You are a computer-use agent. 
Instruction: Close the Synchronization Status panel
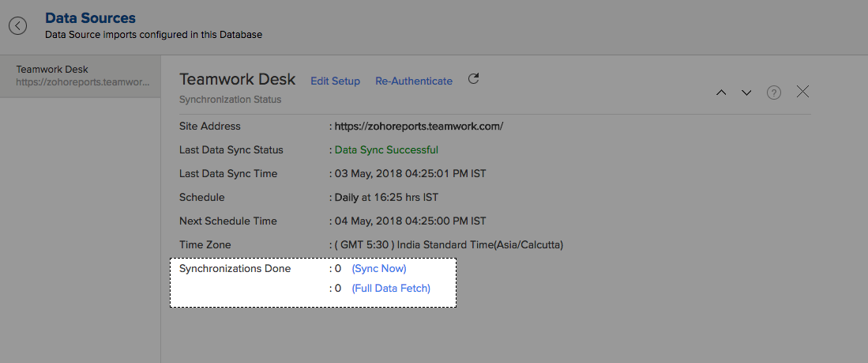[802, 92]
